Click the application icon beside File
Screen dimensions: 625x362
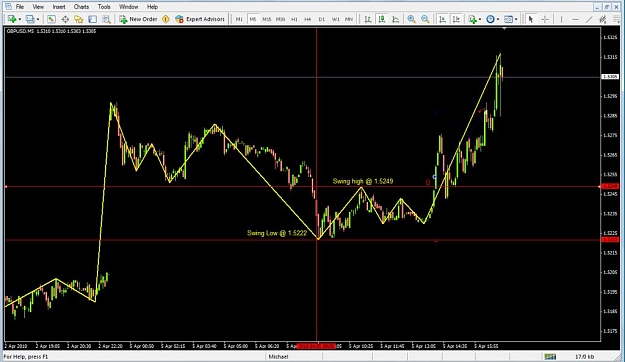pyautogui.click(x=8, y=6)
